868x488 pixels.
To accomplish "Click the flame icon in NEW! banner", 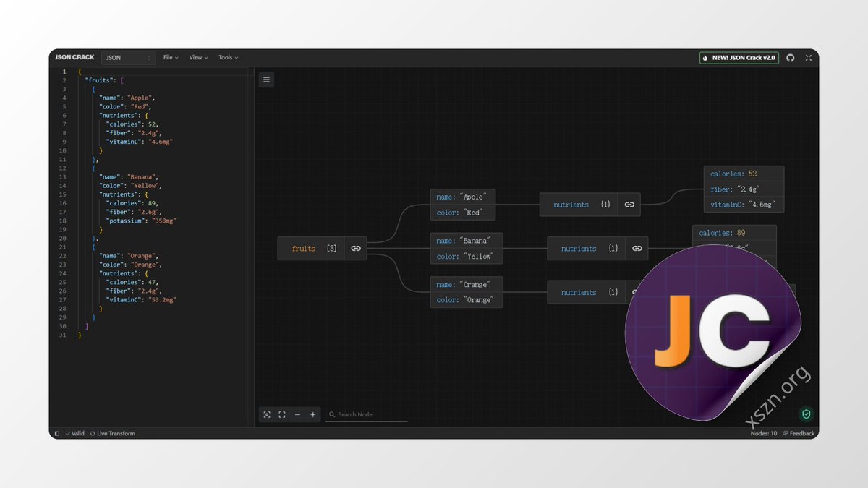I will point(707,58).
